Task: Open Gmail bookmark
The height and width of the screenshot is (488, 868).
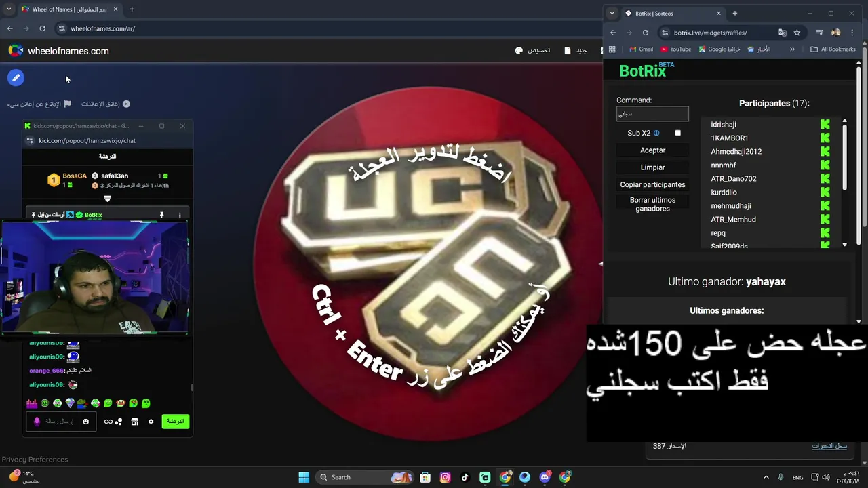Action: point(641,49)
